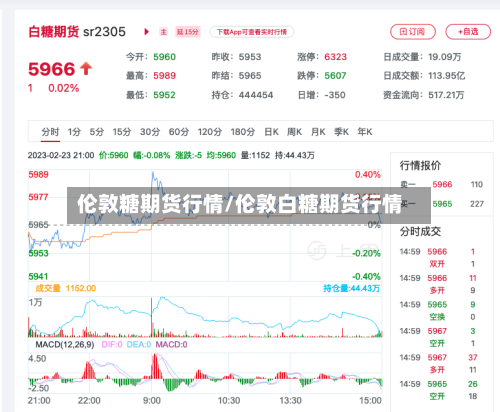500x412 pixels.
Task: Click the 日成交额 113.95亿 value
Action: [447, 76]
